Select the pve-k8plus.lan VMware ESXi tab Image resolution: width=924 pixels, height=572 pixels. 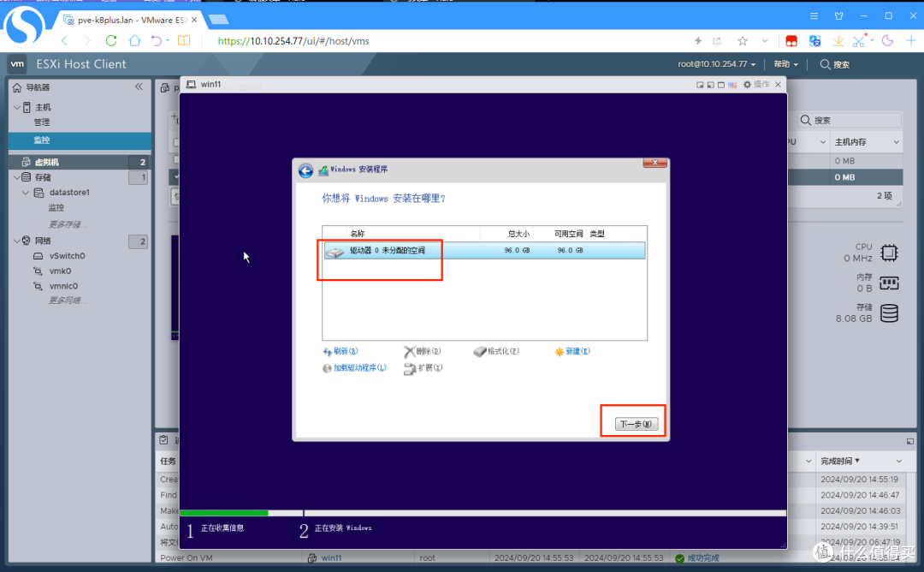tap(130, 20)
